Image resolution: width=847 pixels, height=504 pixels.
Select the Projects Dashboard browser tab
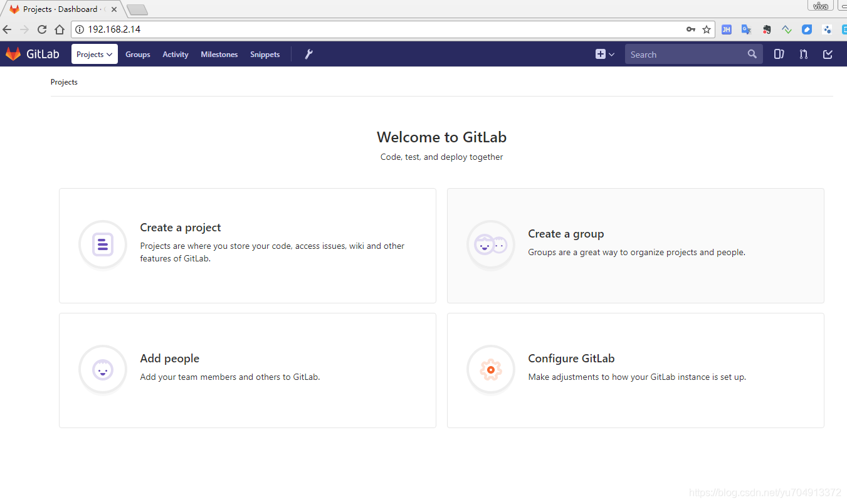pos(63,9)
